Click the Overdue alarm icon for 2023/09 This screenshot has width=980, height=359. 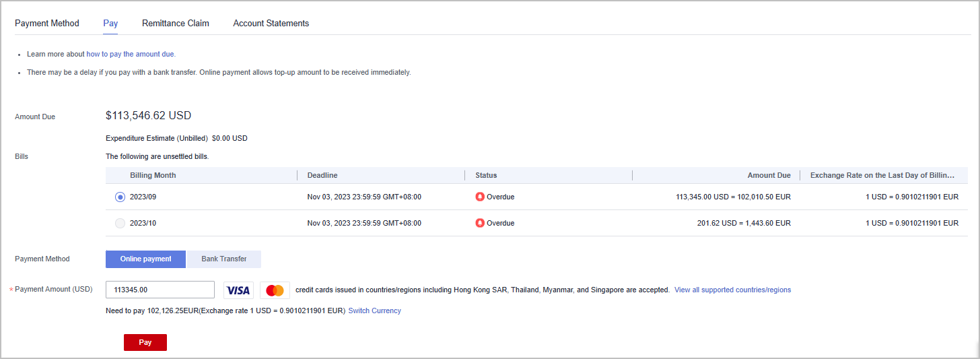(480, 197)
